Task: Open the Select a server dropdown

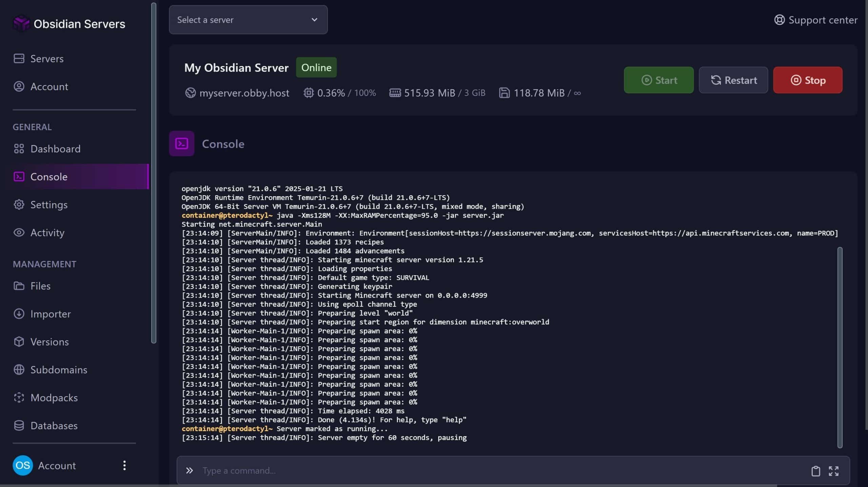Action: click(x=248, y=20)
